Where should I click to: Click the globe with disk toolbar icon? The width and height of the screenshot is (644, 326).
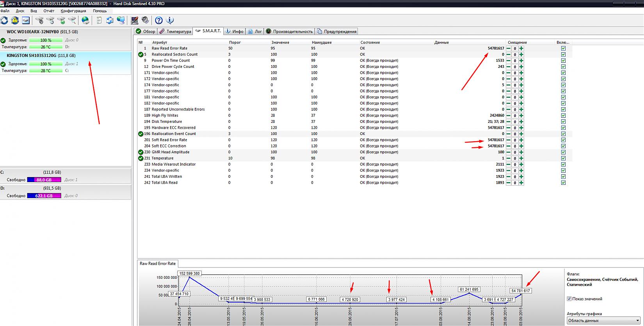pyautogui.click(x=85, y=20)
